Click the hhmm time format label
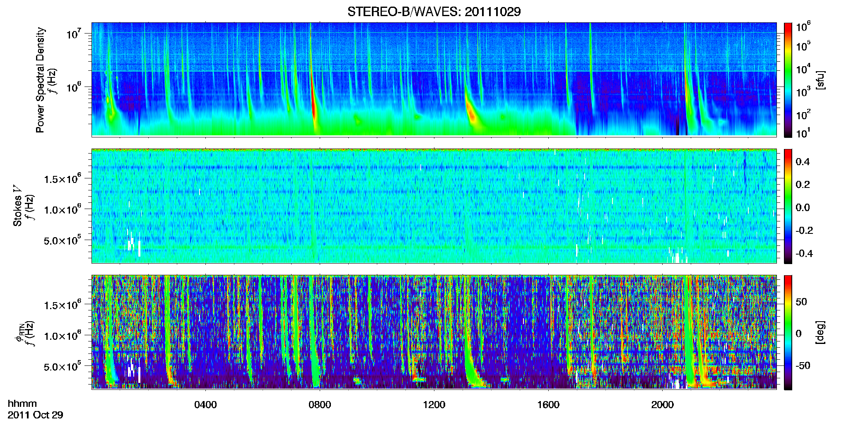This screenshot has width=868, height=447. coord(22,404)
